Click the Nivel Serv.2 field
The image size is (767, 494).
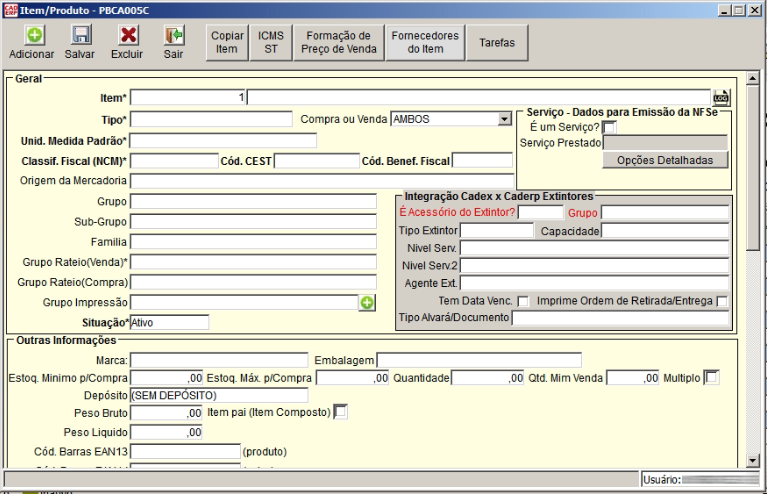point(594,266)
